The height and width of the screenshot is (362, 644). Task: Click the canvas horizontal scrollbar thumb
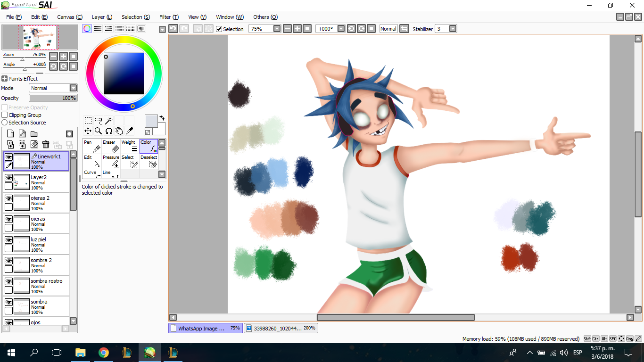(x=396, y=318)
